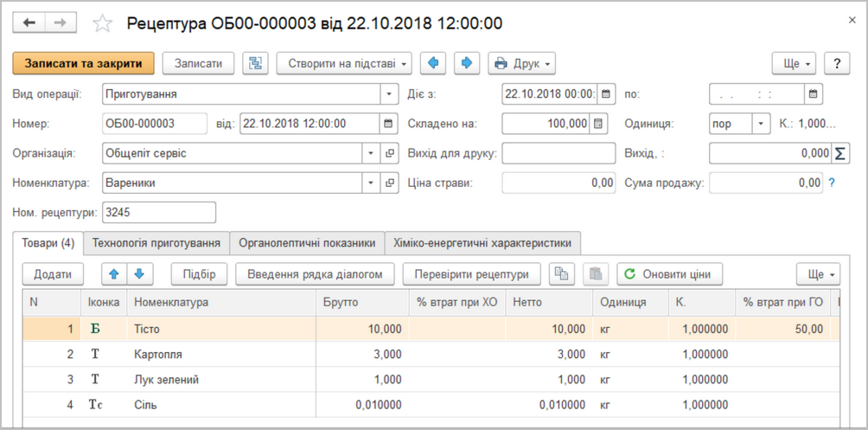
Task: Click the sigma icon next to Вихід field
Action: pyautogui.click(x=839, y=153)
